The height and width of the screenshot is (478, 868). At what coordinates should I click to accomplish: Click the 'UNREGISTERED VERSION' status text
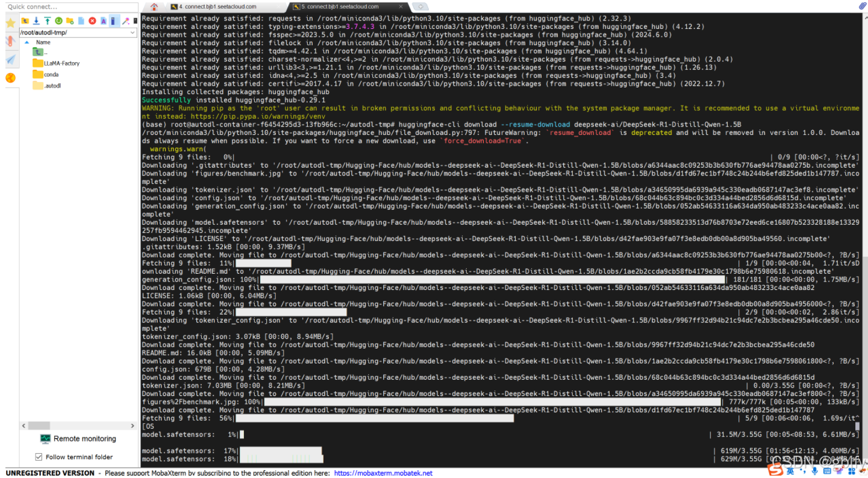pos(50,473)
